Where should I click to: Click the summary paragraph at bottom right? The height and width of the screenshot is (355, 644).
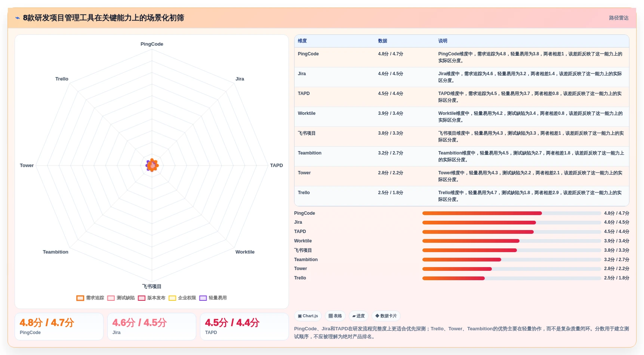(462, 333)
